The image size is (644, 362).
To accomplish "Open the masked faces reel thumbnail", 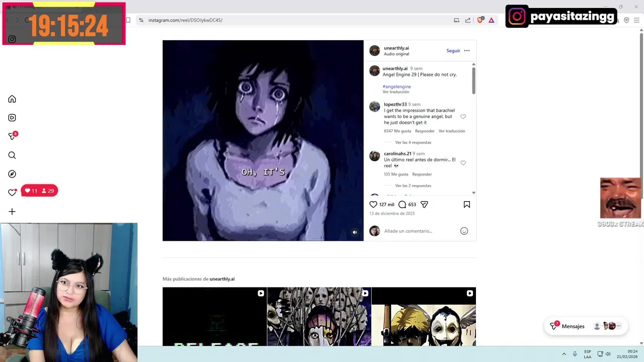I will pos(319,317).
